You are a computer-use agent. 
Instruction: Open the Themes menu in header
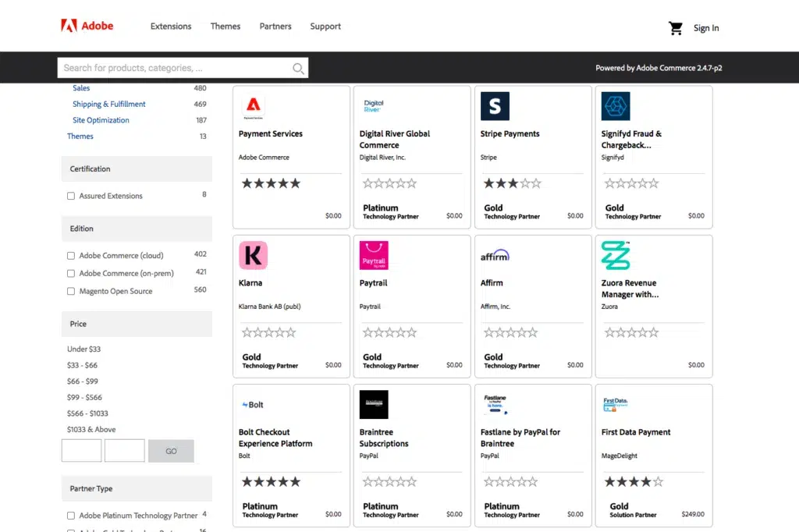click(225, 27)
